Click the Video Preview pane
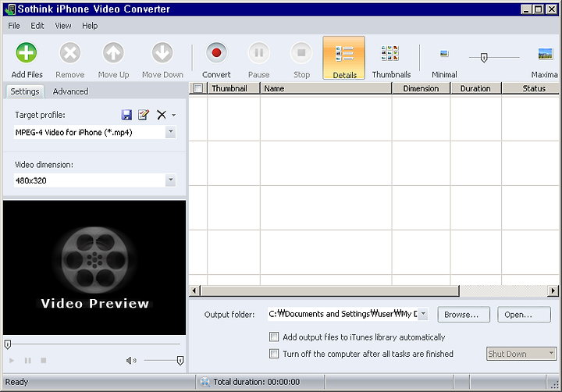 point(94,268)
